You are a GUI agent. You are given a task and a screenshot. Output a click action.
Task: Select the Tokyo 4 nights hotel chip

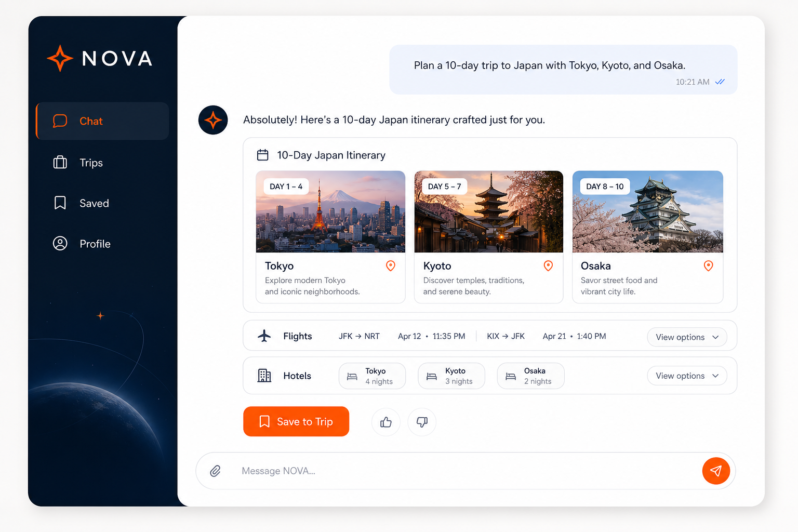pyautogui.click(x=372, y=376)
